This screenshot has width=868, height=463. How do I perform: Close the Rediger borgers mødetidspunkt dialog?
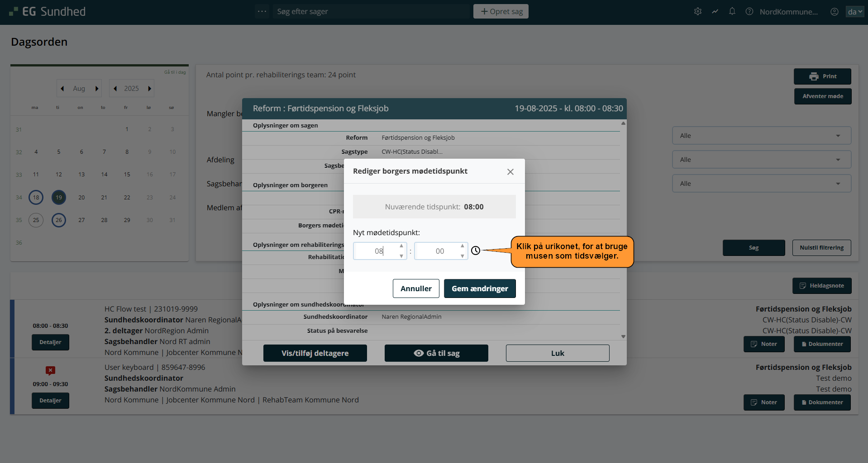(x=510, y=172)
